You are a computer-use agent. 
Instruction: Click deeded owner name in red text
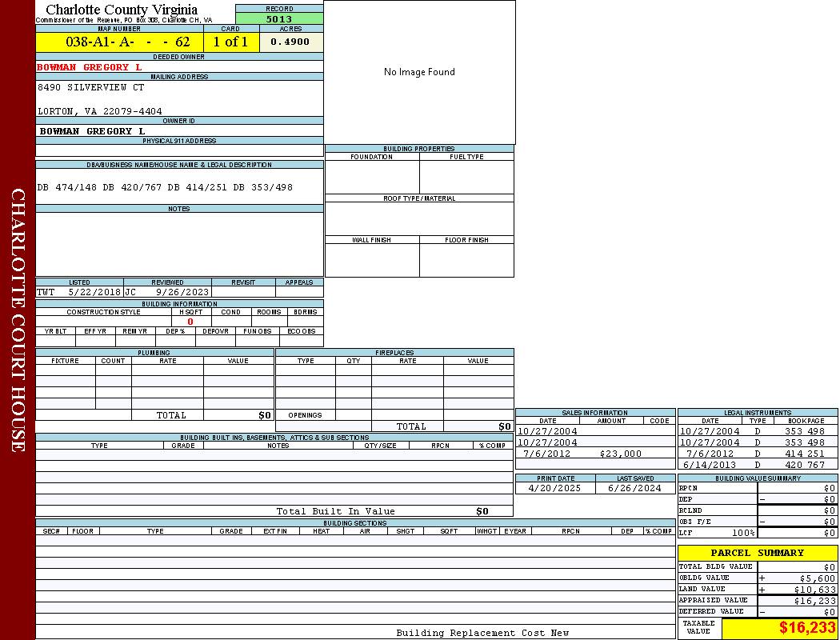pos(90,67)
